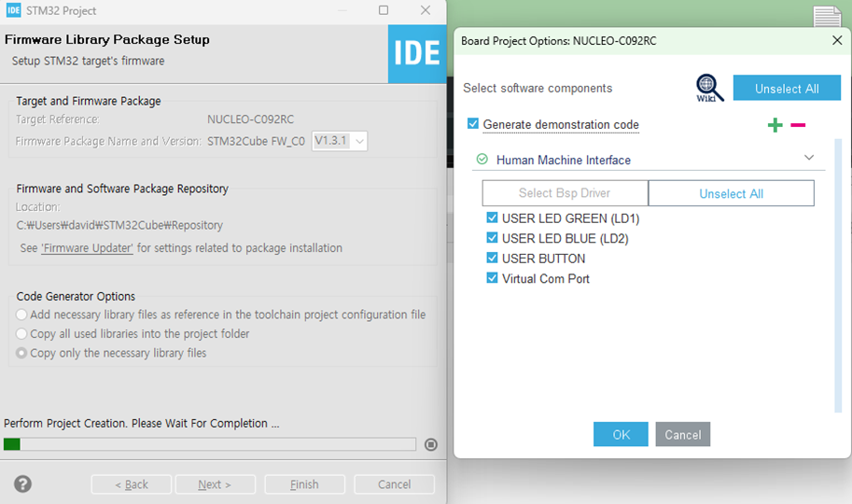Close the Board Project Options dialog
The height and width of the screenshot is (504, 852).
point(837,40)
